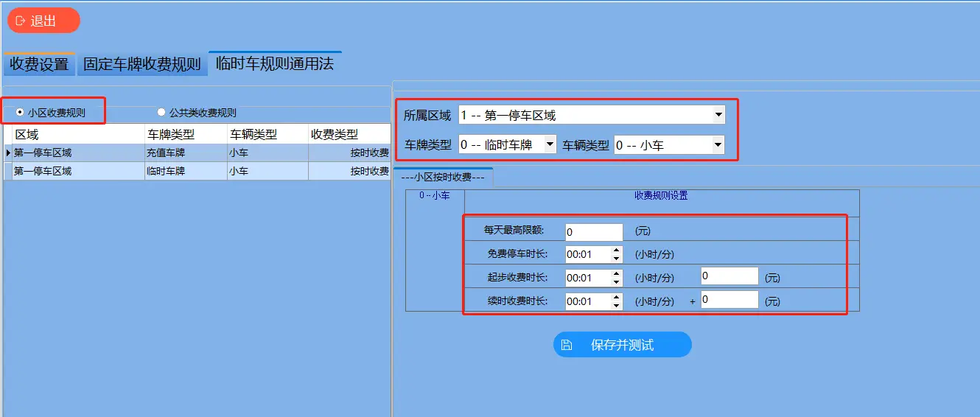The image size is (980, 417).
Task: Open the 车牌类型 dropdown
Action: point(508,145)
